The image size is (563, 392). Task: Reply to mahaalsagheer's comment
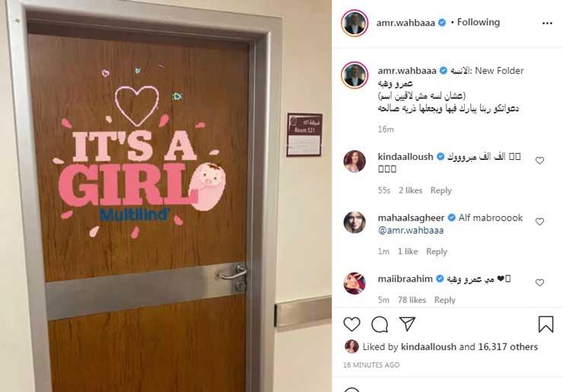pyautogui.click(x=437, y=251)
